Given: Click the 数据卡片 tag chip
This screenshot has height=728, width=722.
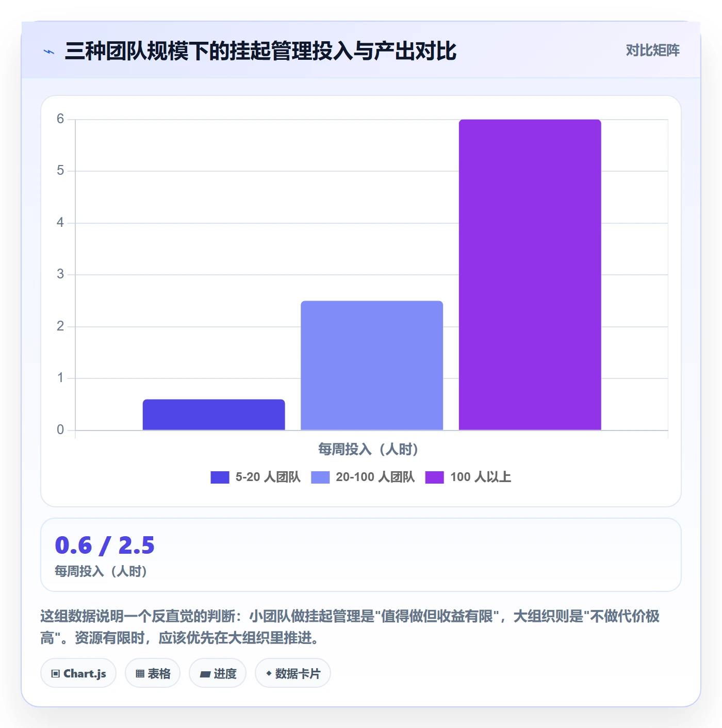Looking at the screenshot, I should (293, 673).
